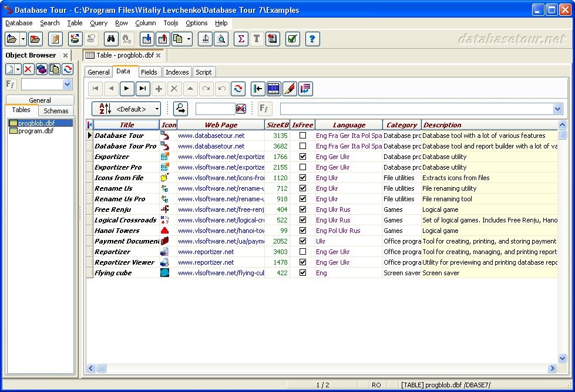Check IsFree for Reportizer row
The width and height of the screenshot is (575, 392).
pyautogui.click(x=302, y=252)
